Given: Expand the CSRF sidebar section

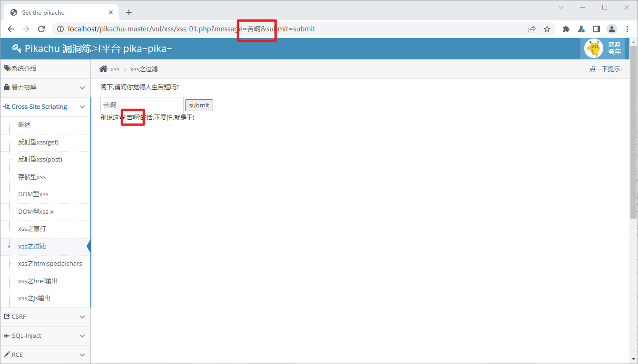Looking at the screenshot, I should pyautogui.click(x=45, y=316).
